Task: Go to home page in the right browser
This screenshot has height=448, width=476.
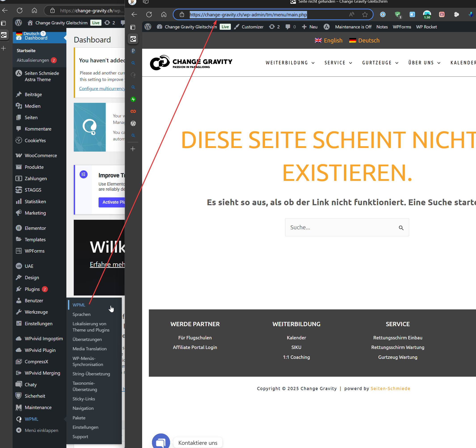Action: point(164,15)
